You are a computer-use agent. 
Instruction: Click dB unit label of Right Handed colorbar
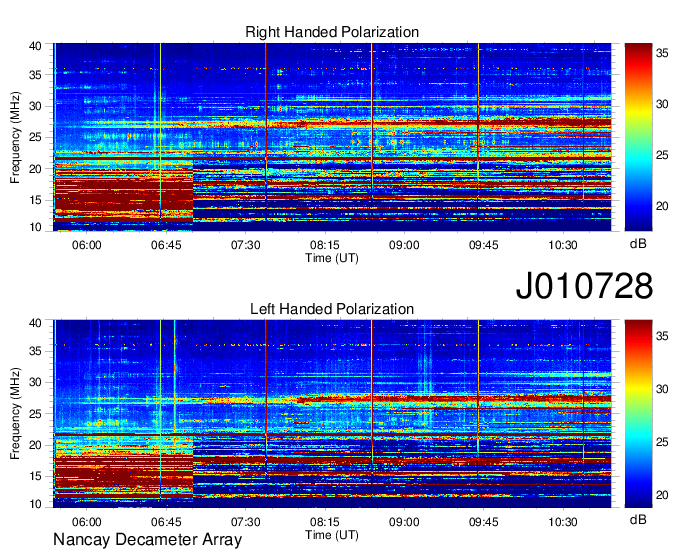click(638, 244)
